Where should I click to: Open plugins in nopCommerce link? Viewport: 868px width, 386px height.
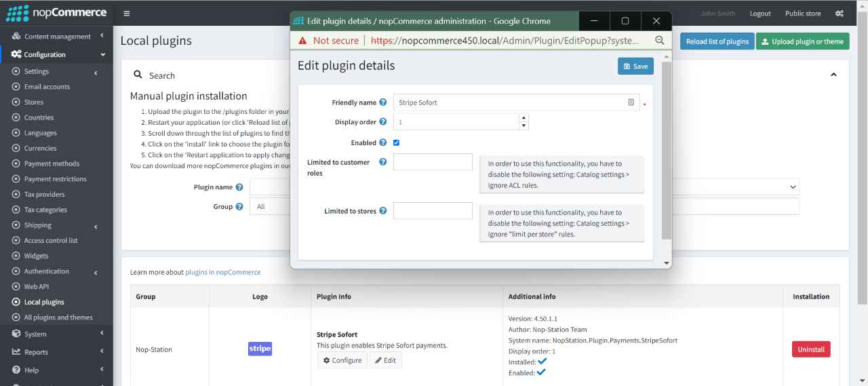[223, 272]
